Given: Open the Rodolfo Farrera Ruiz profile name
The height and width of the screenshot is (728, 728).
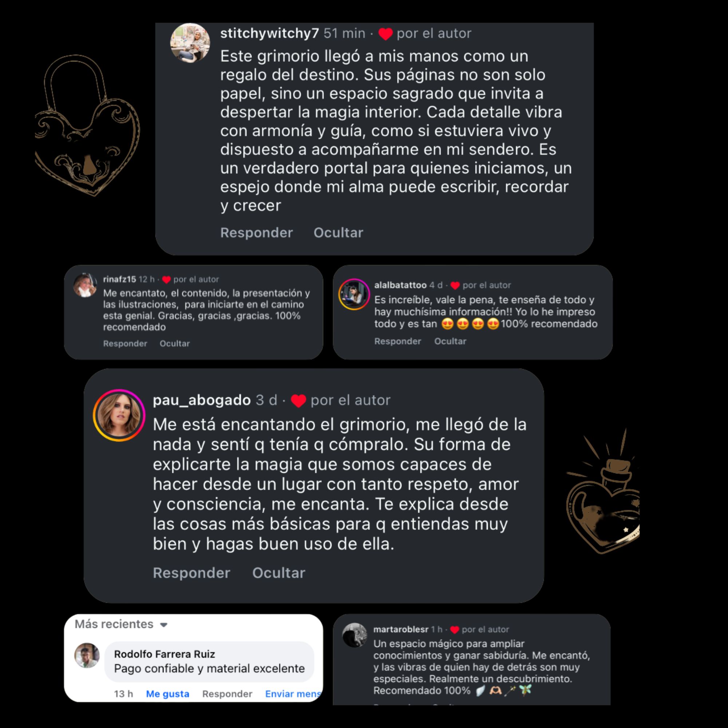Looking at the screenshot, I should coord(164,654).
